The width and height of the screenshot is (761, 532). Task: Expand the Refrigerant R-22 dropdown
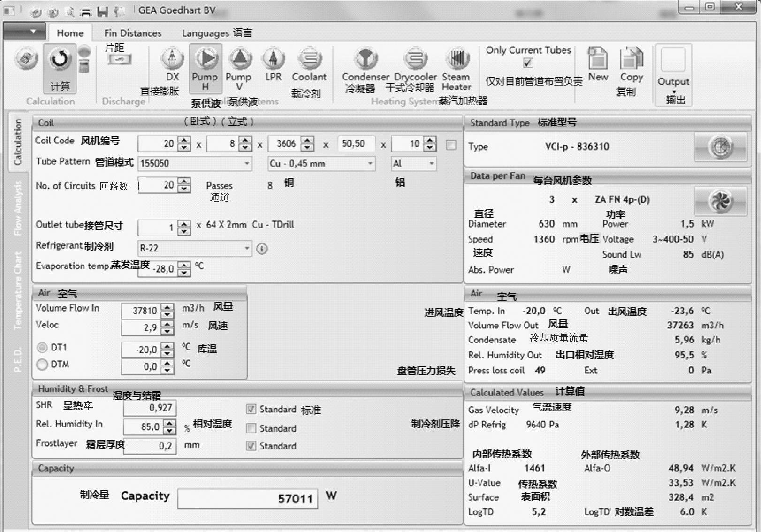(x=247, y=248)
